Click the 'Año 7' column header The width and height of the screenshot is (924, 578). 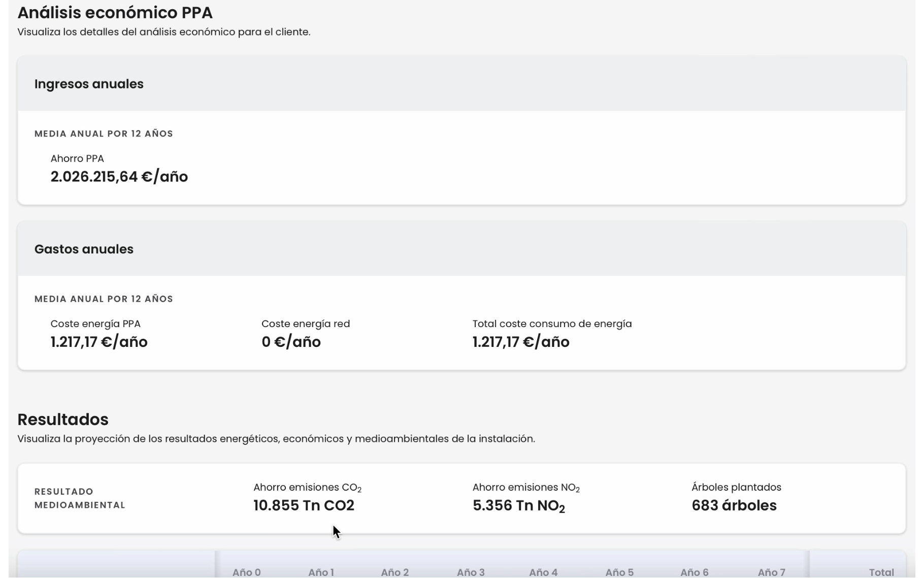point(772,572)
